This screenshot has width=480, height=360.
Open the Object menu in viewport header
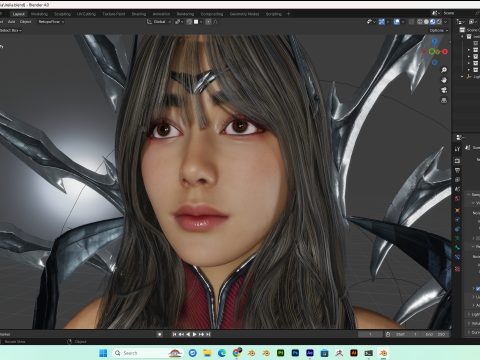(25, 22)
